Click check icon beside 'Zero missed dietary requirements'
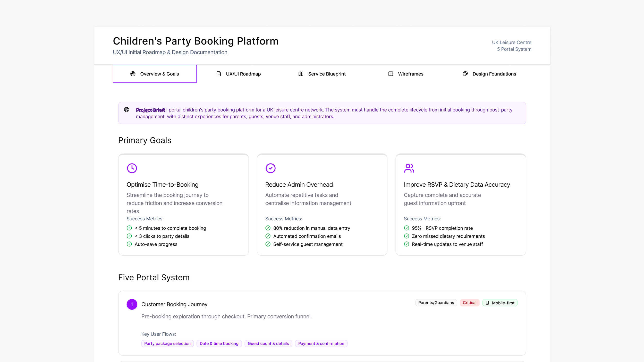 [406, 236]
